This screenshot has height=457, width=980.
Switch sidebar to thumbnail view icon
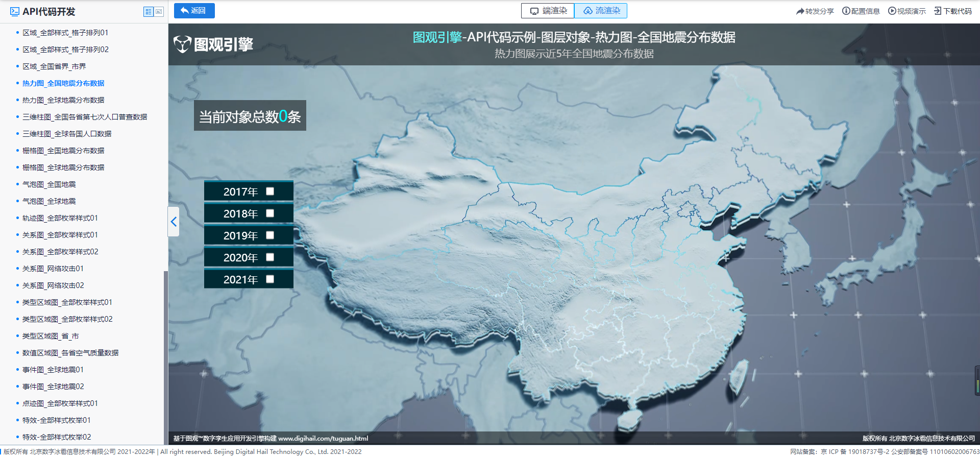[159, 12]
